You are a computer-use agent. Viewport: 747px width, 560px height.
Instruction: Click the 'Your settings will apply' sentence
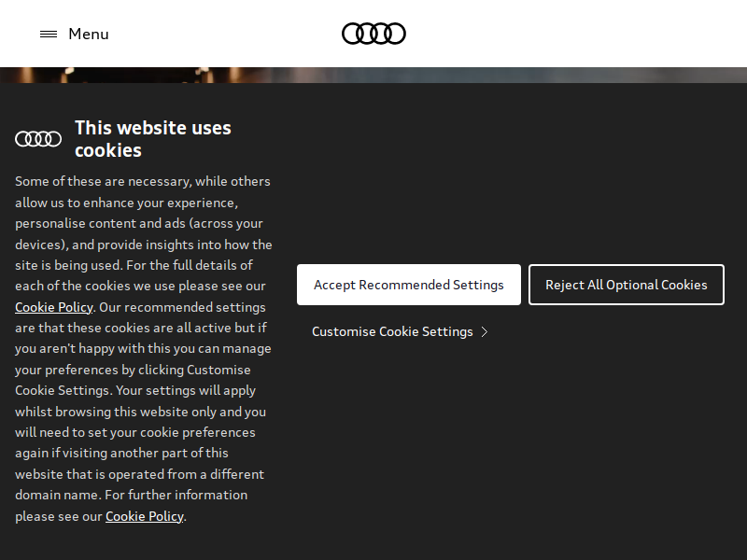[x=186, y=390]
